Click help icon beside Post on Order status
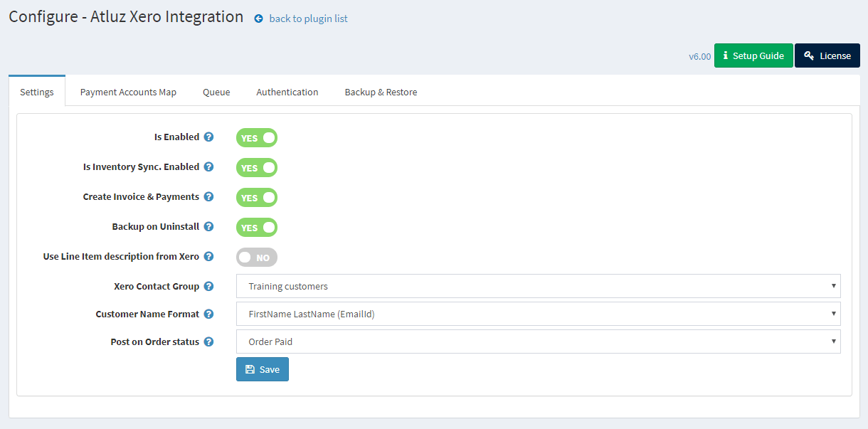This screenshot has width=868, height=429. [208, 342]
